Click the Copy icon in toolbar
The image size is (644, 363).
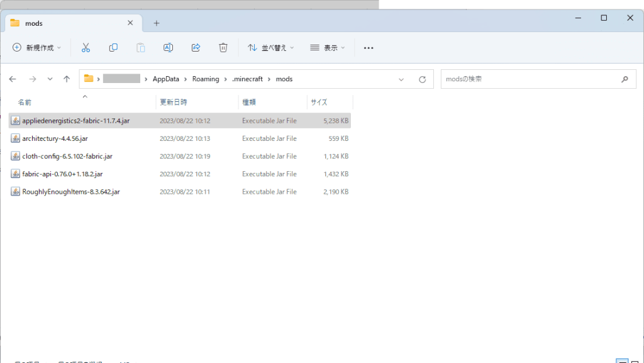tap(113, 48)
